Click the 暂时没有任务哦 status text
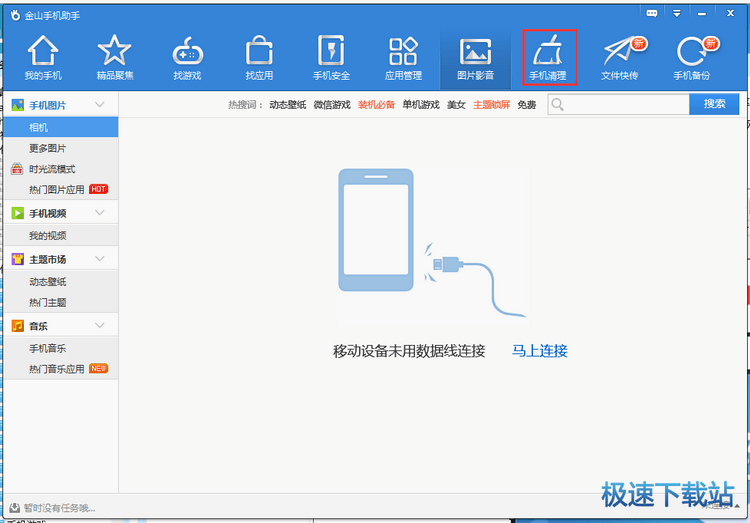This screenshot has height=523, width=750. coord(59,508)
